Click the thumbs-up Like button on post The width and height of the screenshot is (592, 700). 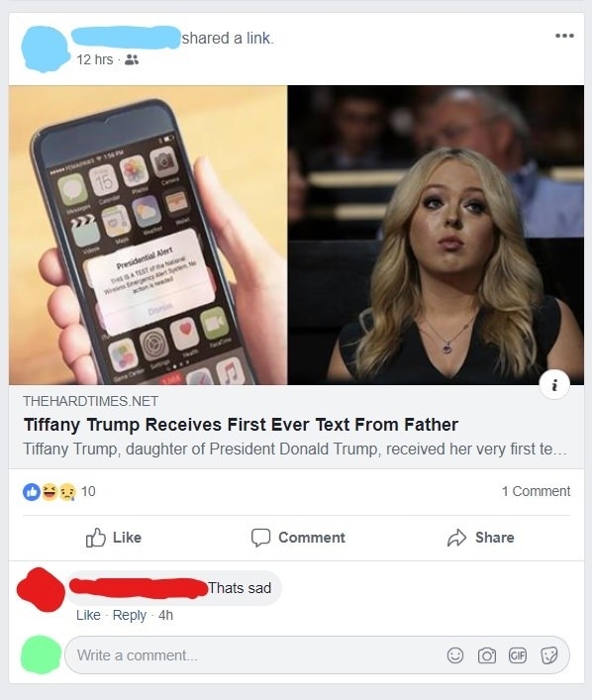114,538
